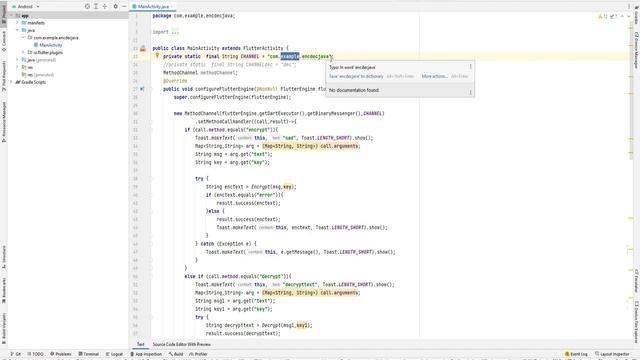Click the override gutter icon beside configureFlutterEngine
640x360 pixels.
[142, 89]
